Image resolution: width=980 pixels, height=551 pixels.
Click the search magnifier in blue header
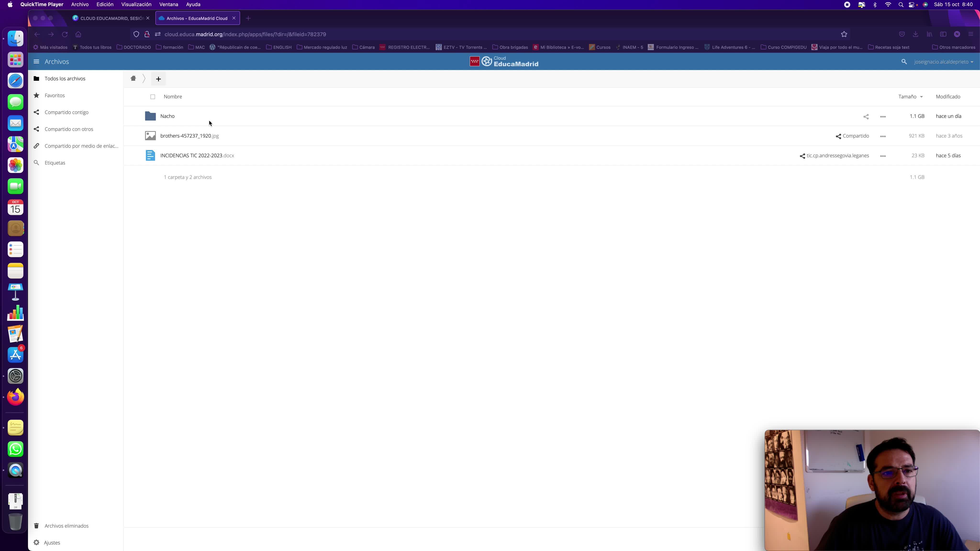904,62
